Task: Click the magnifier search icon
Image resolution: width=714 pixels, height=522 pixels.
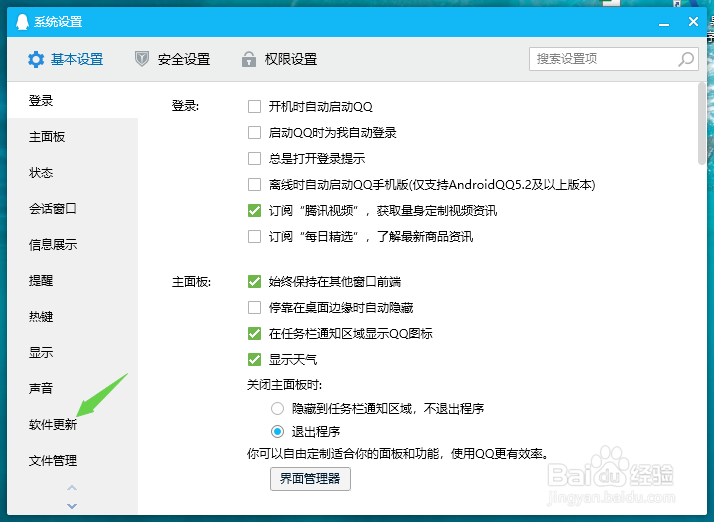Action: pos(686,59)
